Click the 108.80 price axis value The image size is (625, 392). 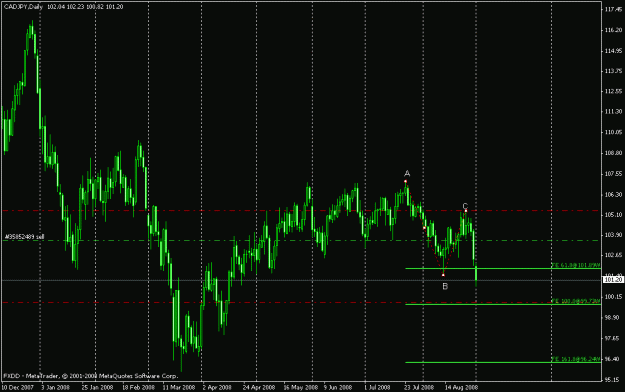coord(613,153)
